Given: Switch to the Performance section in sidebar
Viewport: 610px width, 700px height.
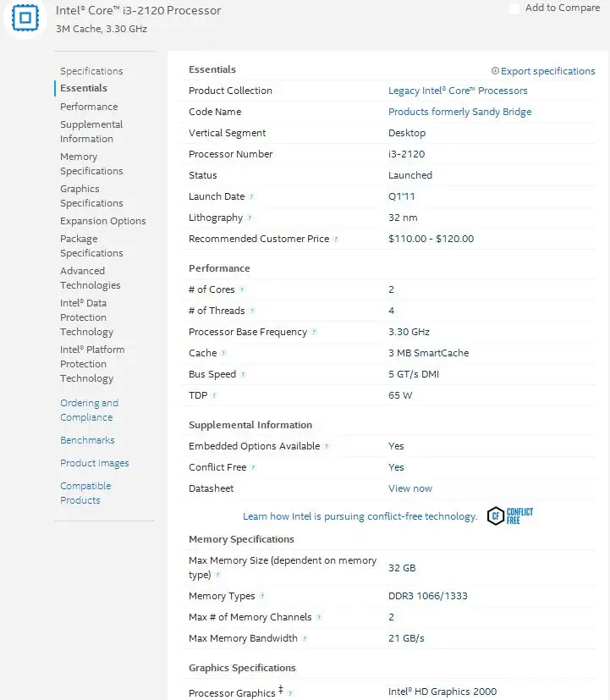Looking at the screenshot, I should (x=88, y=107).
